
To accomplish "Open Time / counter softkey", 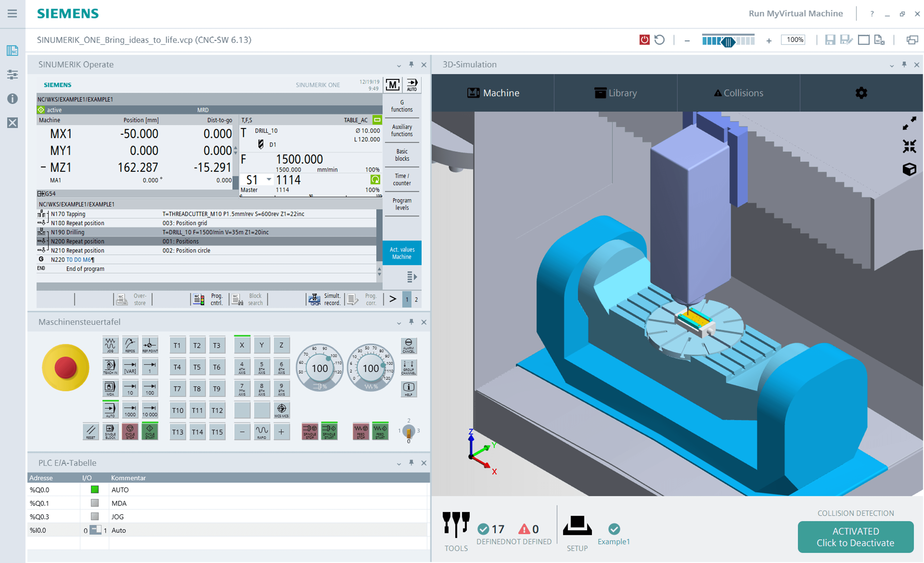I will click(x=402, y=179).
